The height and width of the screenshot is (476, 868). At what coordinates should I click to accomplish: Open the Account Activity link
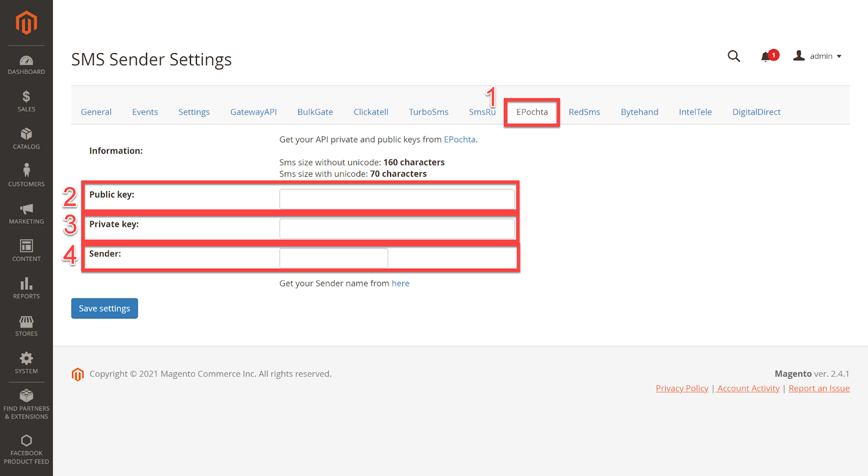pos(748,388)
